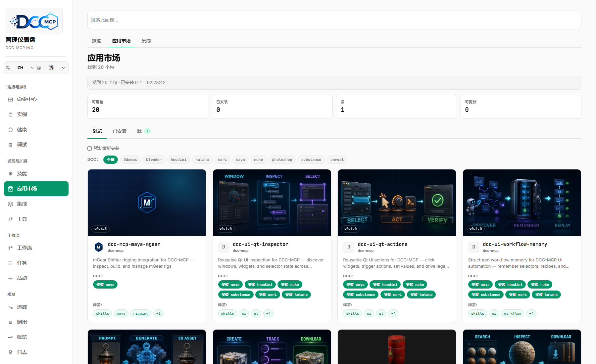The height and width of the screenshot is (364, 596).
Task: Open dcc-ui-qt-inspector card thumbnail
Action: click(272, 203)
